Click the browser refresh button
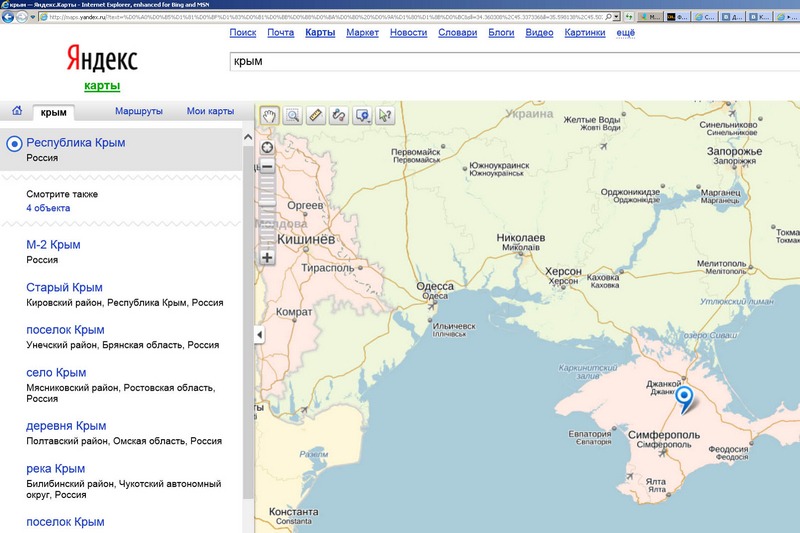The image size is (800, 533). pos(629,17)
